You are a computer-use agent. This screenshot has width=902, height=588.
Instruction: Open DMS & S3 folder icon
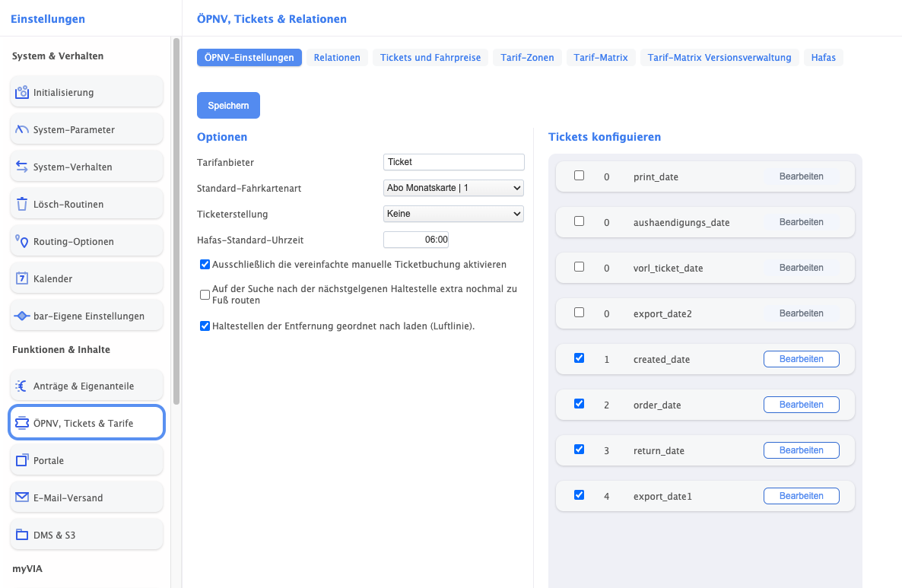tap(22, 536)
